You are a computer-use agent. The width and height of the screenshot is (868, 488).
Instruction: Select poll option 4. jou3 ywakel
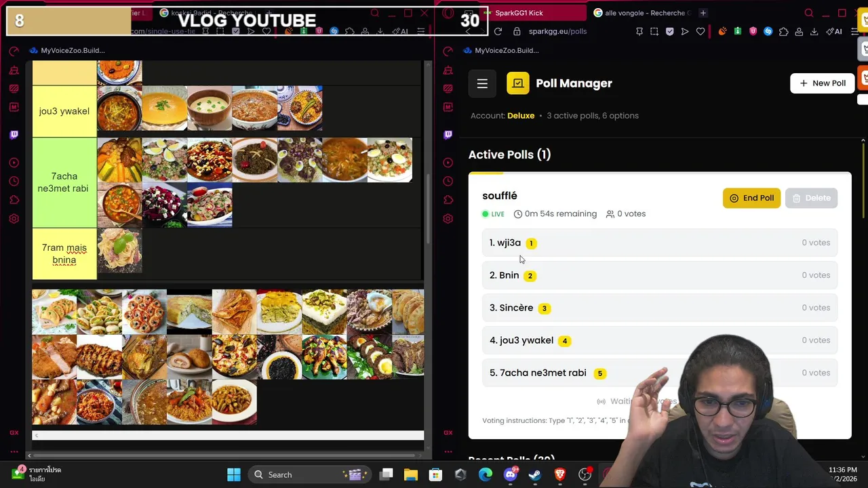(660, 340)
